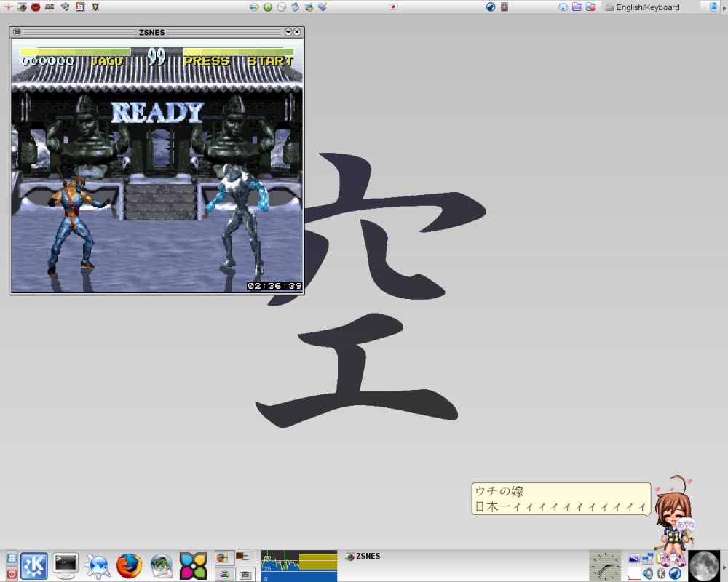The image size is (728, 582).
Task: Click the lock screen button
Action: click(x=12, y=558)
